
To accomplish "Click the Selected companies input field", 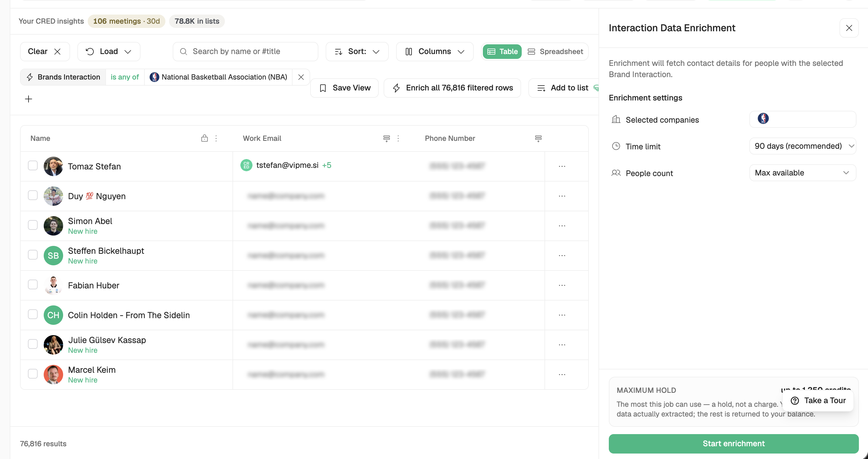I will pos(803,119).
